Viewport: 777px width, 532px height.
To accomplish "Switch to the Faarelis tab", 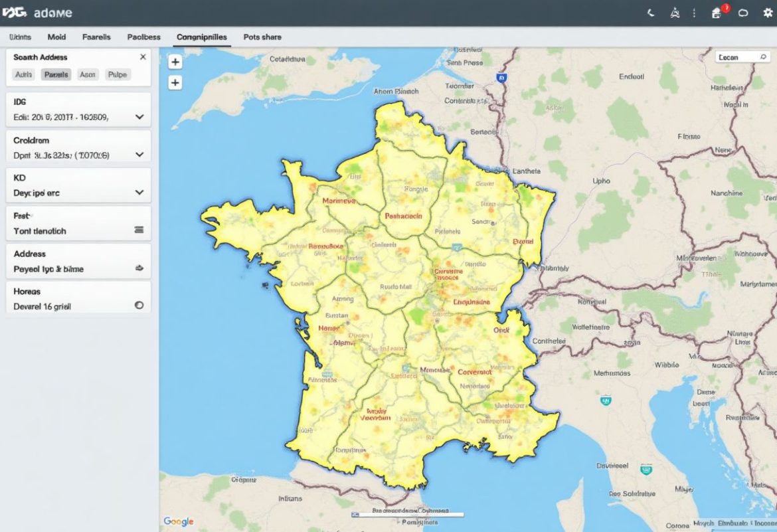I will click(96, 37).
